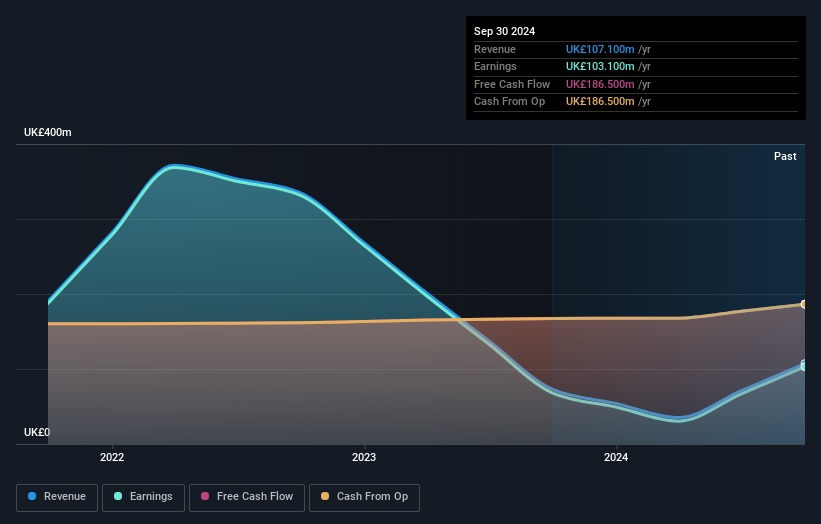The image size is (821, 524).
Task: Click the Sep 30 2024 tooltip date
Action: [504, 31]
